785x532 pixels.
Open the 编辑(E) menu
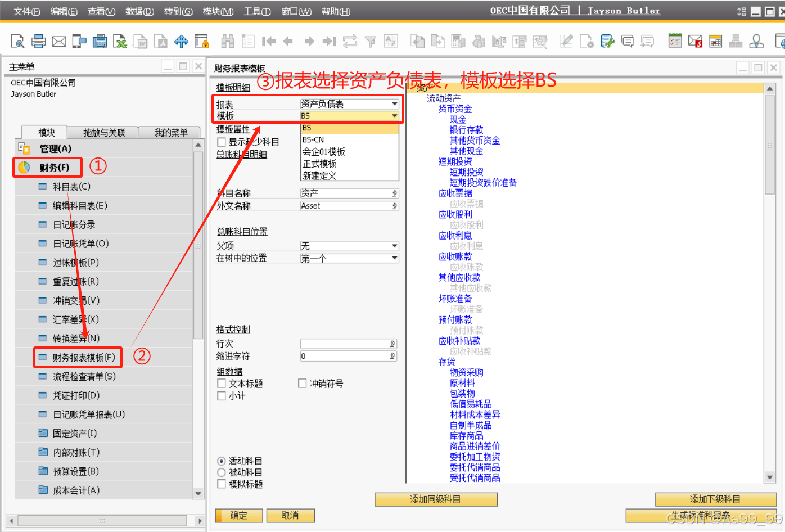click(64, 11)
